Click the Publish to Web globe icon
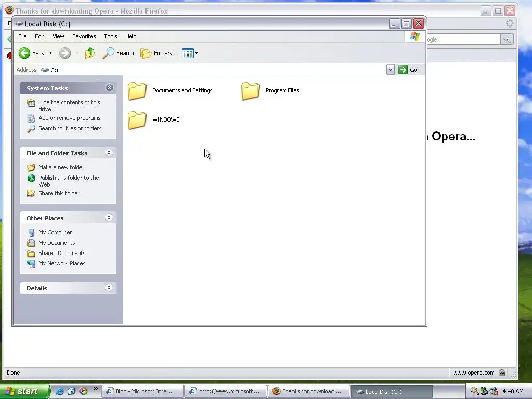 click(31, 178)
